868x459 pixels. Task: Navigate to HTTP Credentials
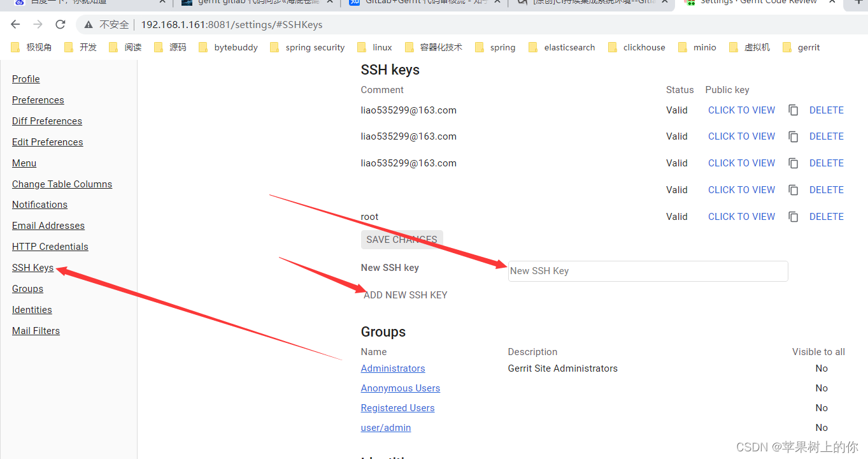click(x=50, y=247)
